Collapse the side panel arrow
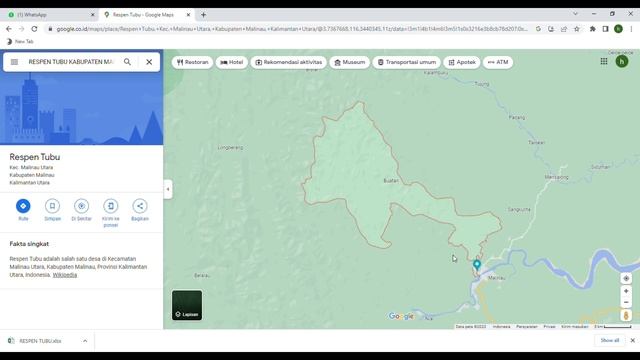This screenshot has height=360, width=640. click(168, 189)
